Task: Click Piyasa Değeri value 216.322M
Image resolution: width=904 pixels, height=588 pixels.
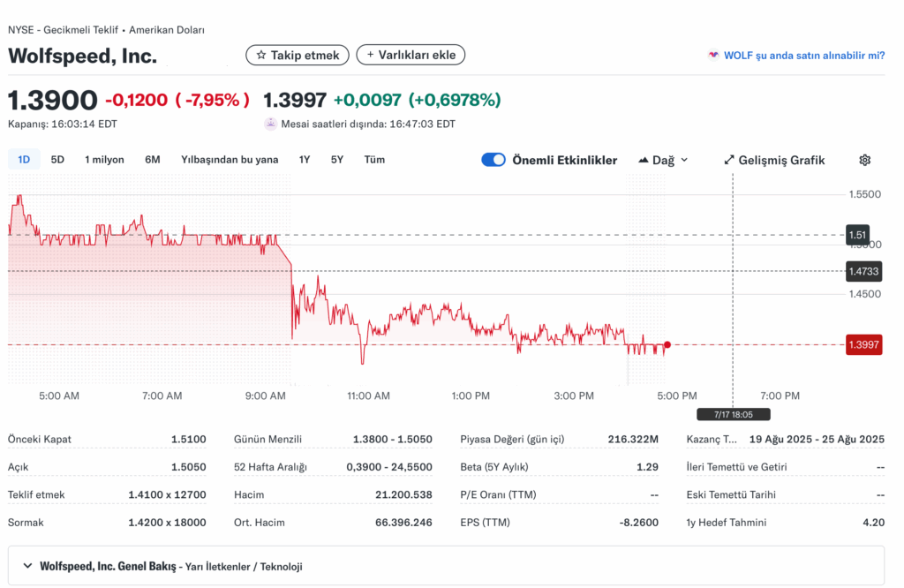Action: (633, 440)
